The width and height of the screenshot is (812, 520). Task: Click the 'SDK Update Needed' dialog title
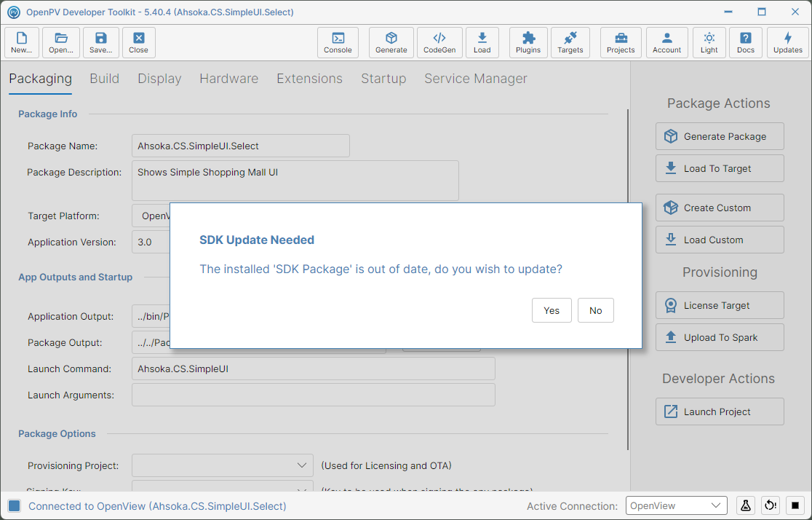click(257, 240)
